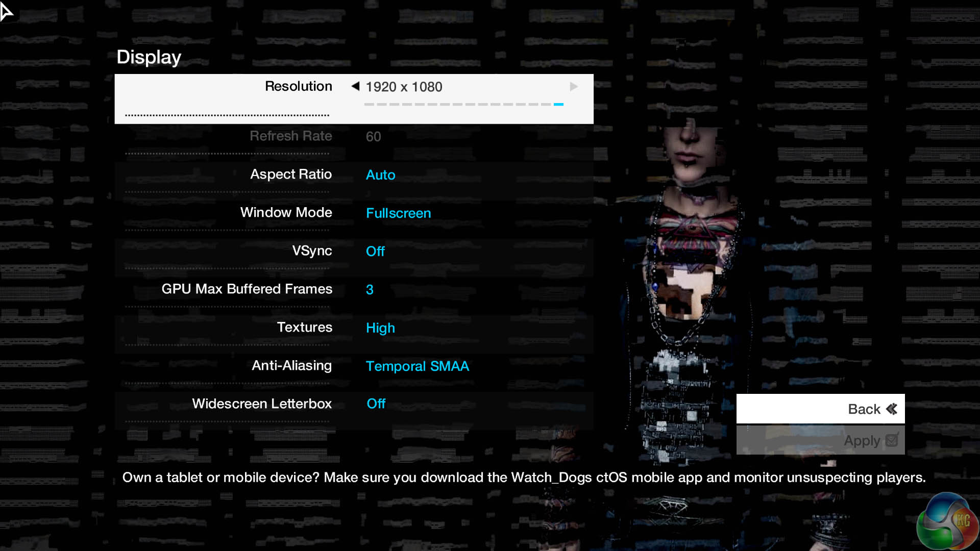Click the greyed Refresh Rate value 60

pyautogui.click(x=373, y=137)
